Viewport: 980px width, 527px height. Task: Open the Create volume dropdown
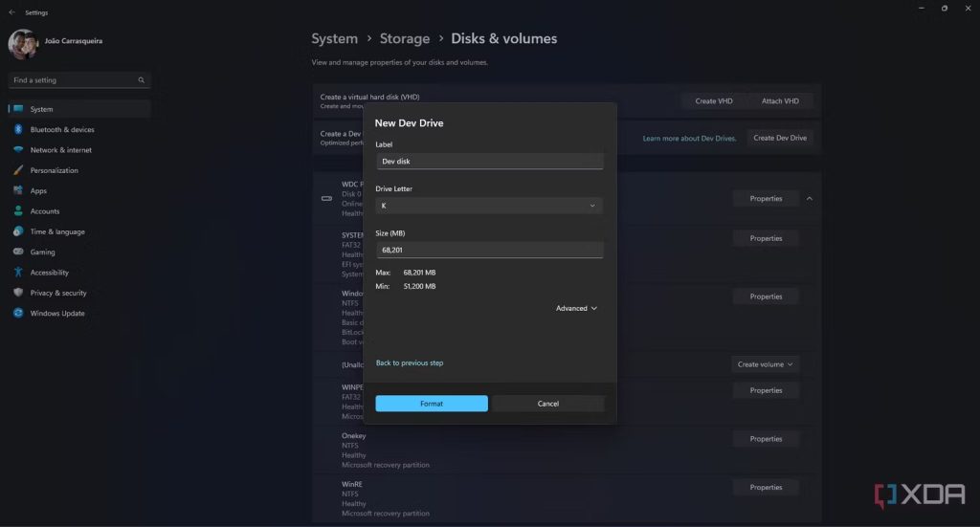click(766, 364)
